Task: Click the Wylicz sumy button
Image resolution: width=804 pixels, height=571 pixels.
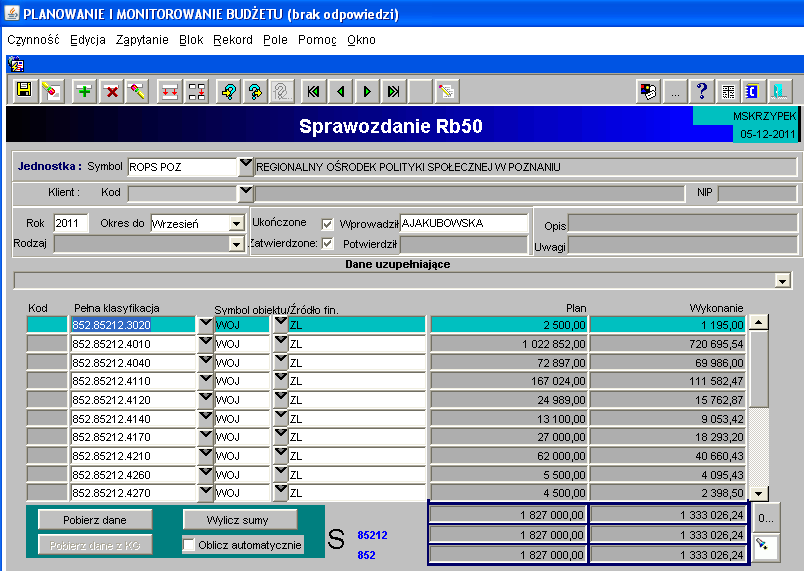Action: tap(240, 520)
